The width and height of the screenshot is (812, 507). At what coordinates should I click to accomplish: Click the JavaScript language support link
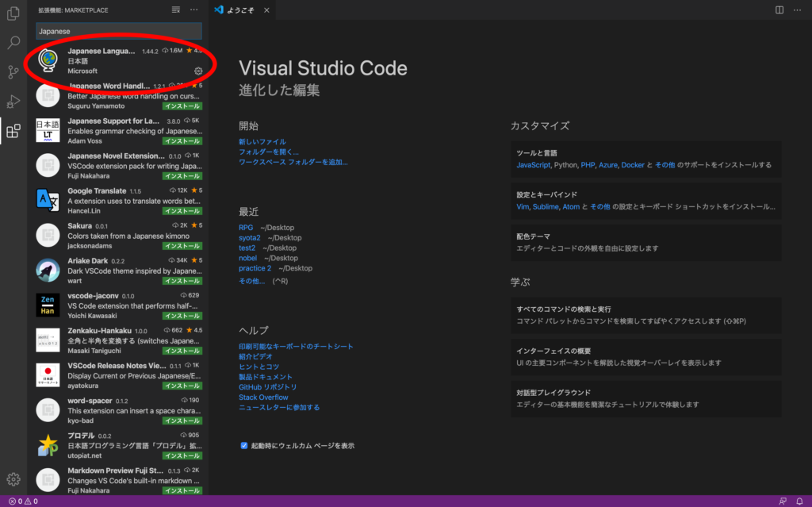[534, 165]
